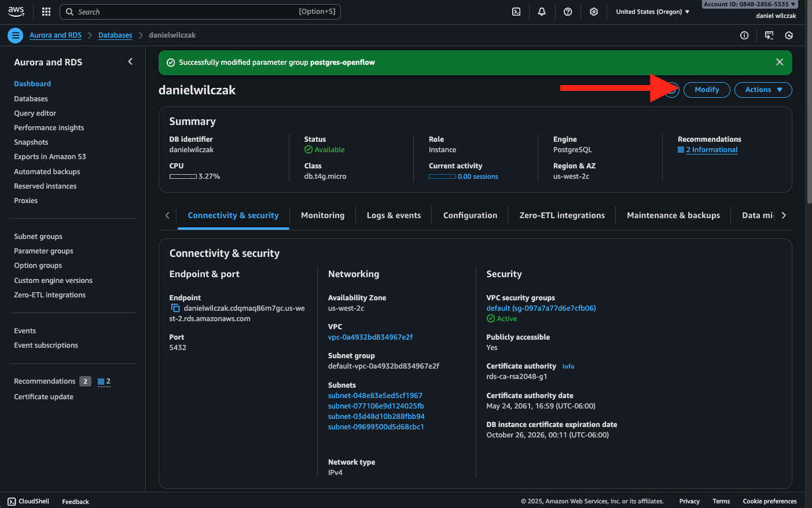Collapse the Aurora and RDS sidebar

click(130, 62)
